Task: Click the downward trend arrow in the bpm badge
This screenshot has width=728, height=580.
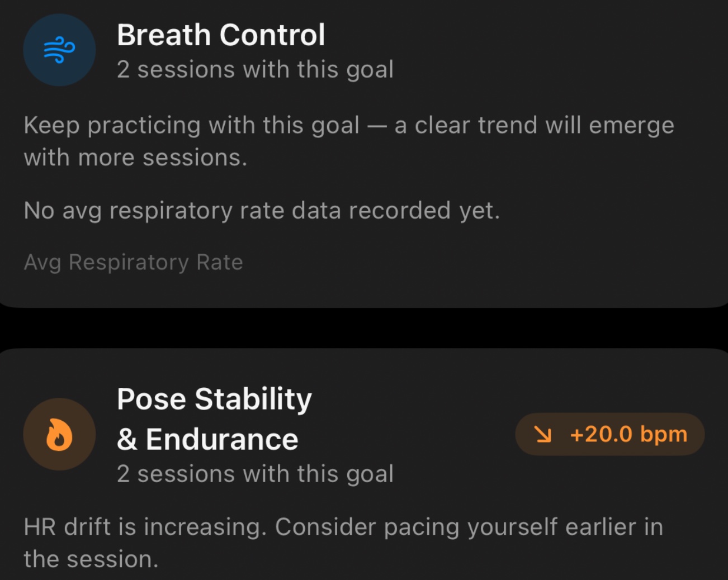Action: [543, 434]
